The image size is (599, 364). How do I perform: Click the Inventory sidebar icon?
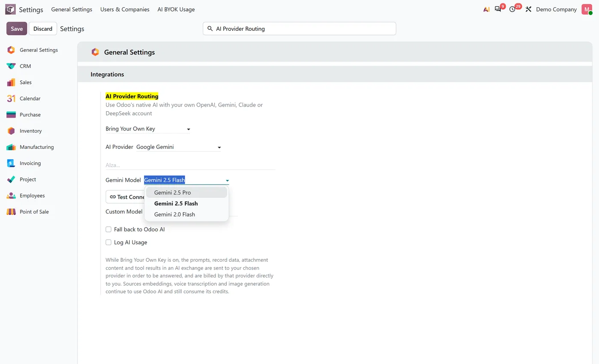pyautogui.click(x=11, y=131)
